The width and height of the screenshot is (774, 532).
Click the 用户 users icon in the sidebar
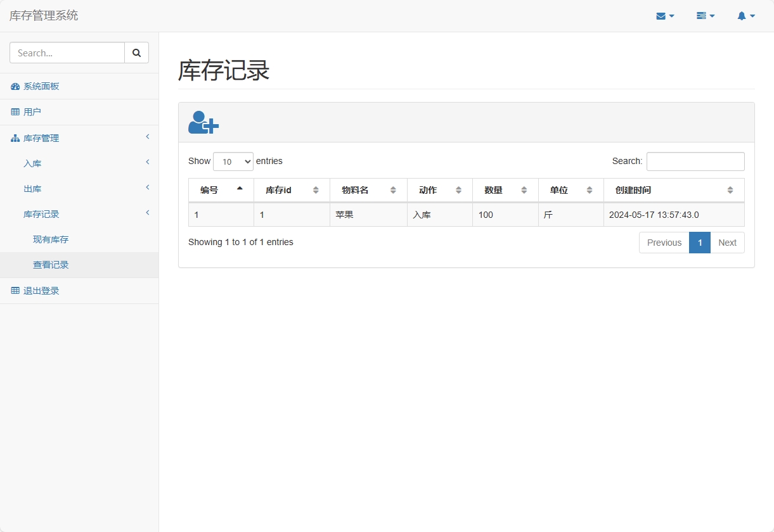13,111
